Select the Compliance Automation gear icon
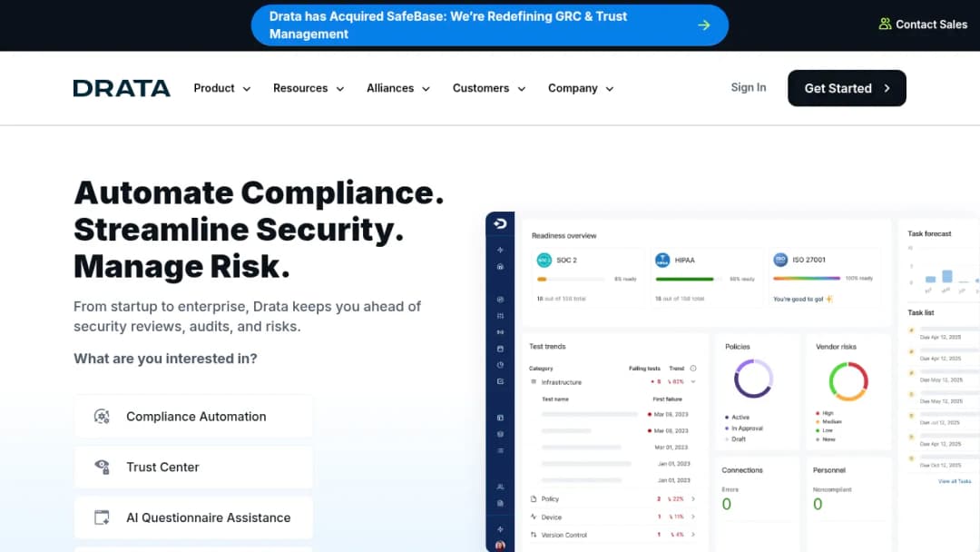The width and height of the screenshot is (980, 552). [x=102, y=417]
